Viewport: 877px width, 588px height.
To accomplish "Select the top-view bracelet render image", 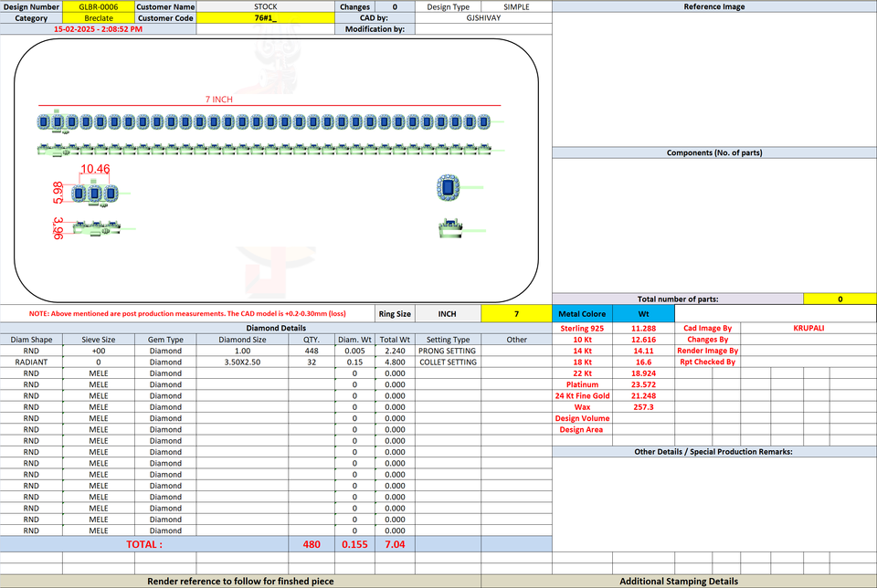I will click(264, 121).
